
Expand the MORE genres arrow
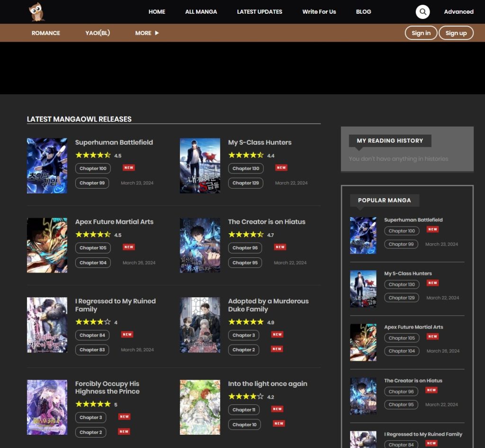(157, 33)
